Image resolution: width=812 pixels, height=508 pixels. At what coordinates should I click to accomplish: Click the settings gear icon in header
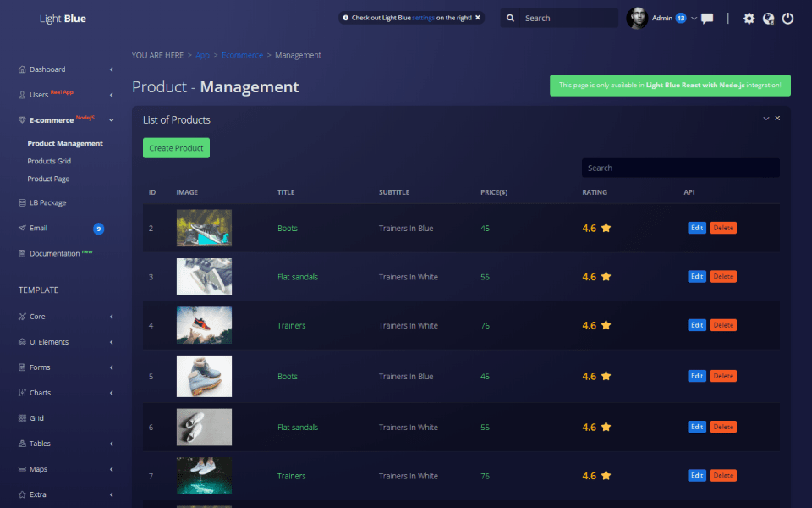[749, 19]
